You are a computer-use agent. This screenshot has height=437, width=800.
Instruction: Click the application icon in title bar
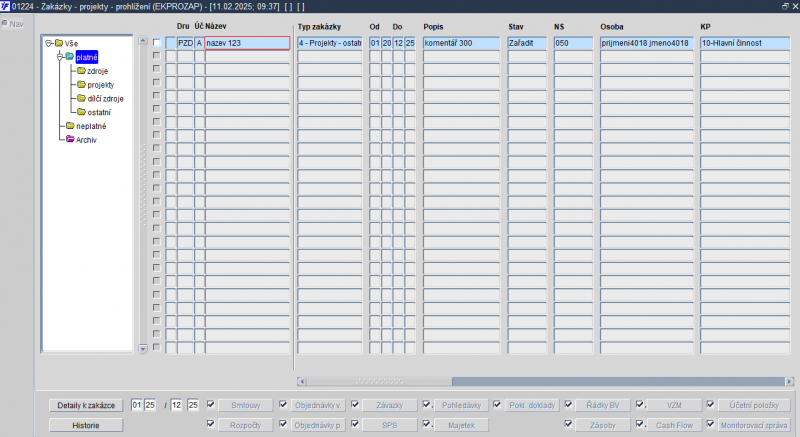pos(5,6)
